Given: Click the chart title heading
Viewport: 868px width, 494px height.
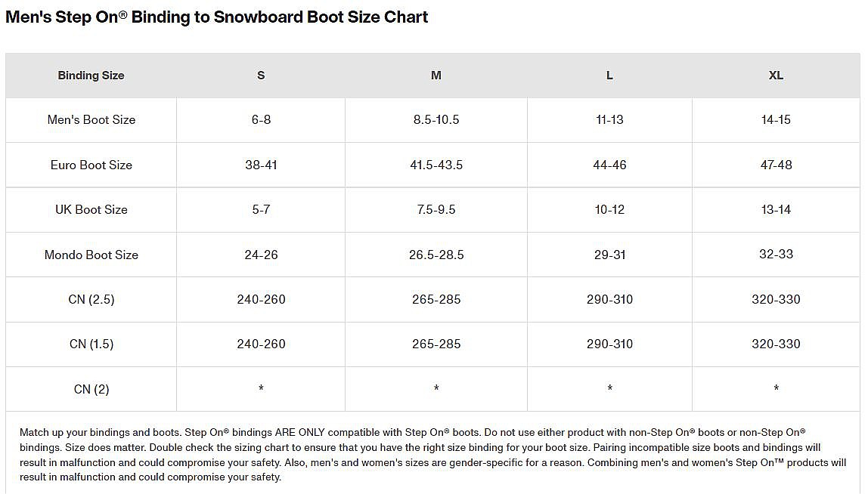Looking at the screenshot, I should (217, 17).
